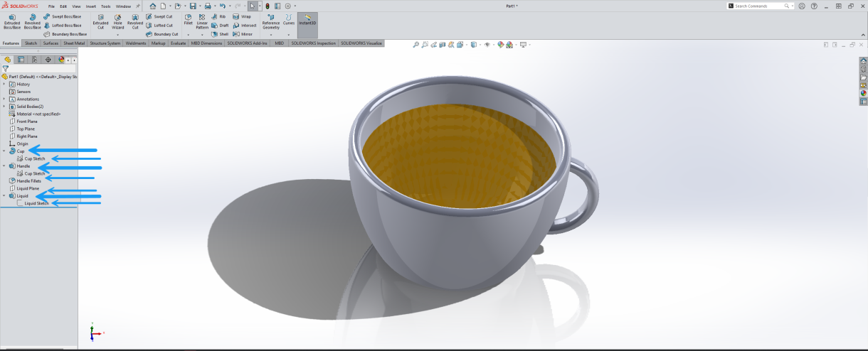Select Liquid Plane in the feature tree

pyautogui.click(x=28, y=188)
